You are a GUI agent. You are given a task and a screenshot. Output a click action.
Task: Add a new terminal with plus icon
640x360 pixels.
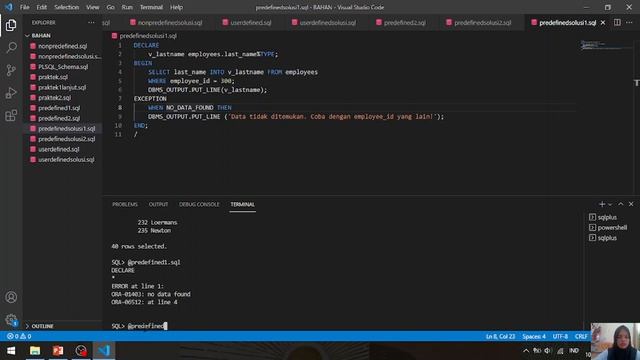602,204
